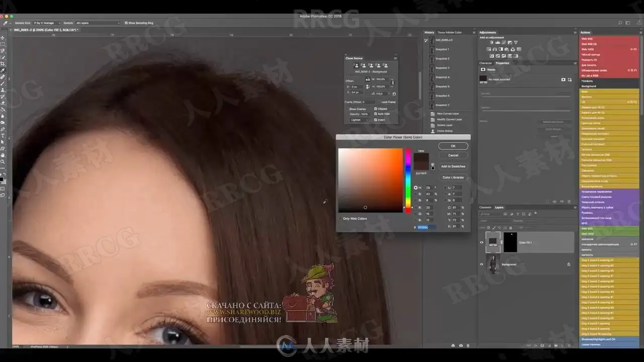Click reset transform icon in Clone Source

[x=393, y=94]
